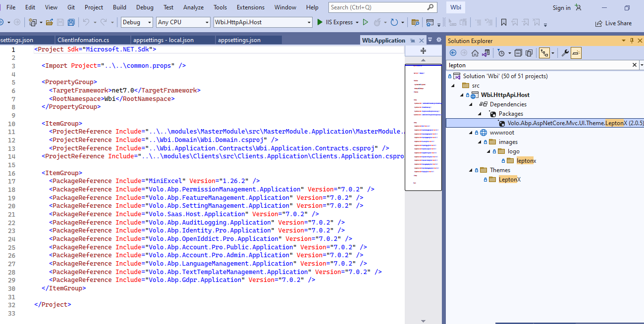Click the Save All toolbar icon

click(71, 22)
